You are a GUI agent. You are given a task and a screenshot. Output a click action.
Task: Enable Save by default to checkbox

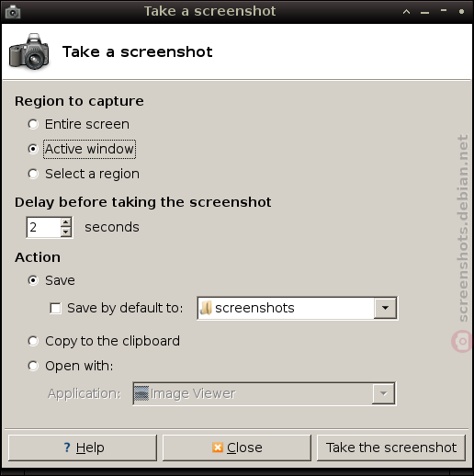point(55,308)
